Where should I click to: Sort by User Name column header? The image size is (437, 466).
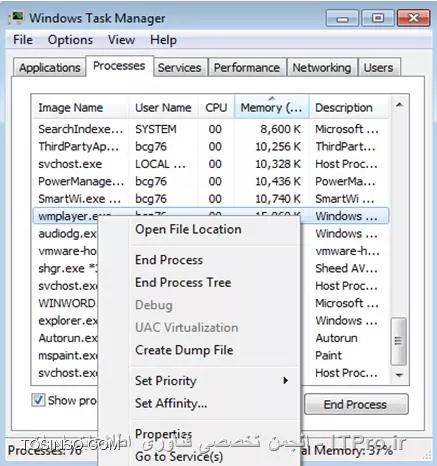pos(163,108)
